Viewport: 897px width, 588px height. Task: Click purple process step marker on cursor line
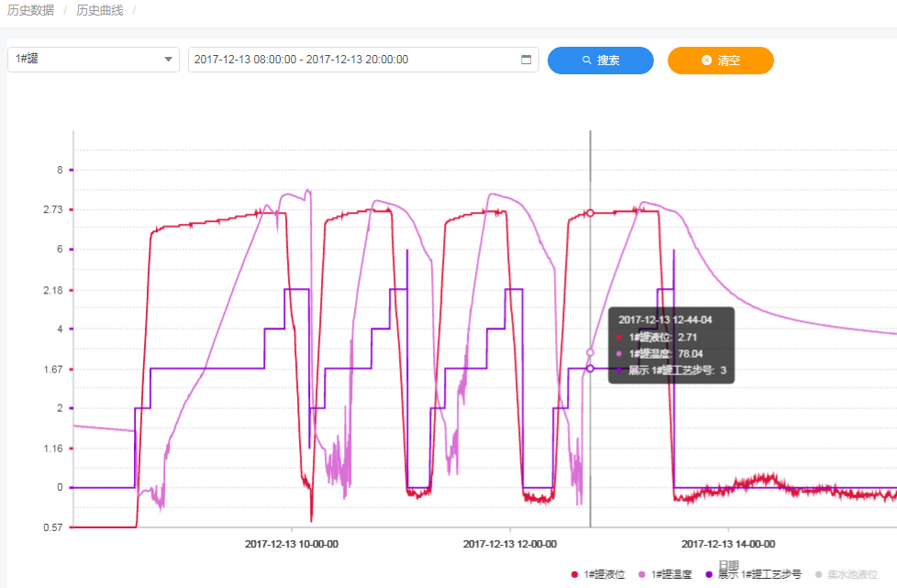(x=590, y=369)
